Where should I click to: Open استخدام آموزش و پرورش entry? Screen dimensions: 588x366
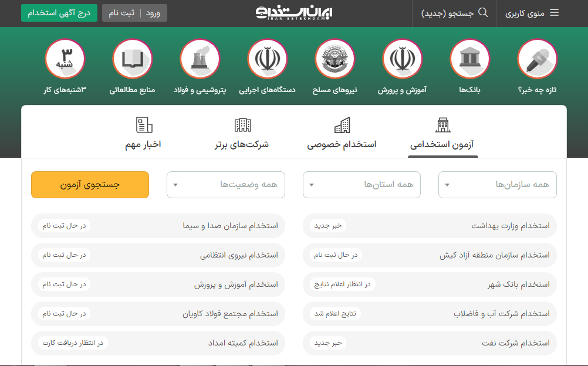[x=158, y=284]
